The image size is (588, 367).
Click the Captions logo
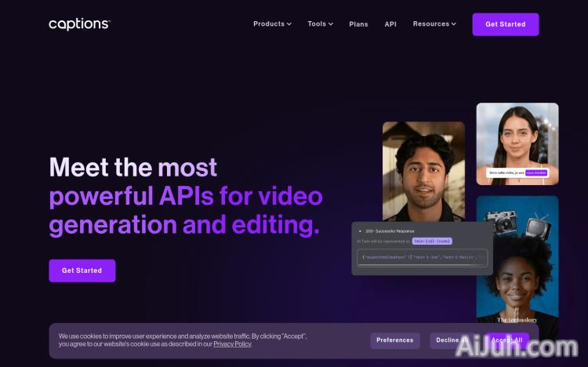click(x=79, y=24)
